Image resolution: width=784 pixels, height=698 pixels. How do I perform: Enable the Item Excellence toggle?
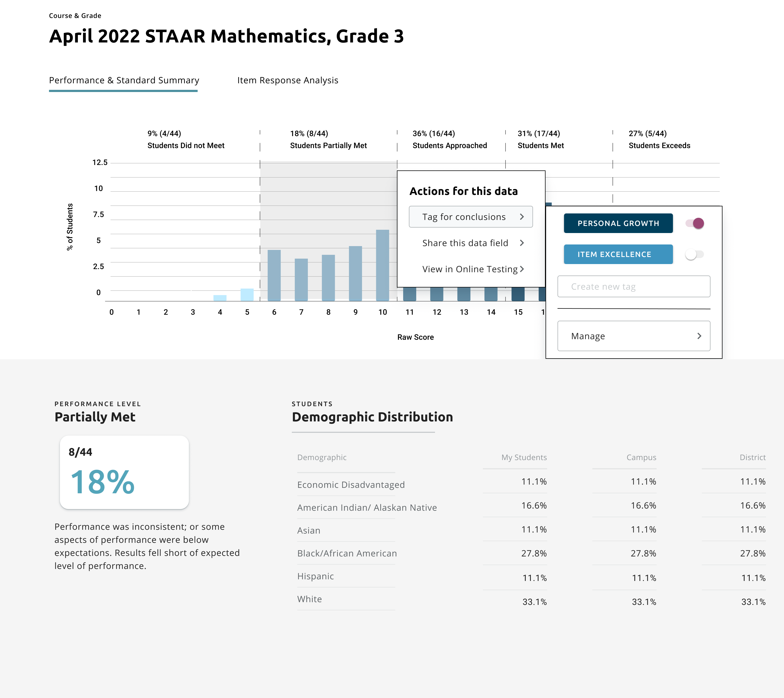pyautogui.click(x=695, y=254)
